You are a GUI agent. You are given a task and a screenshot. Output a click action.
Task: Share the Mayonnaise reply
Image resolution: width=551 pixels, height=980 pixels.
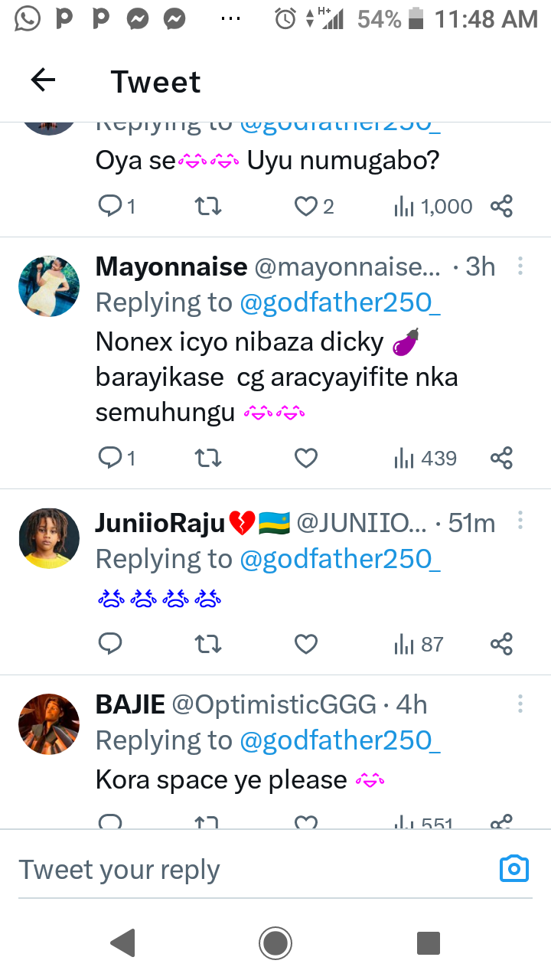(501, 458)
